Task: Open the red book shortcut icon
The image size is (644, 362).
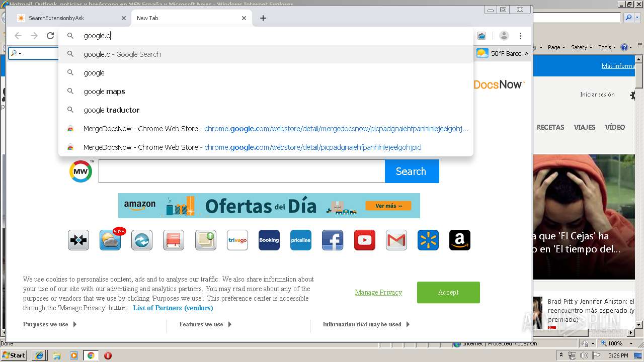Action: coord(174,240)
